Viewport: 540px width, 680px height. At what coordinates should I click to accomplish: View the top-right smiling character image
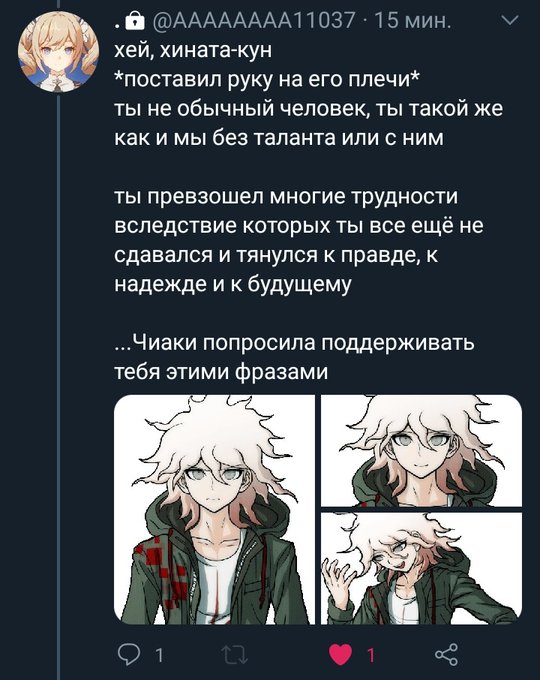[421, 450]
